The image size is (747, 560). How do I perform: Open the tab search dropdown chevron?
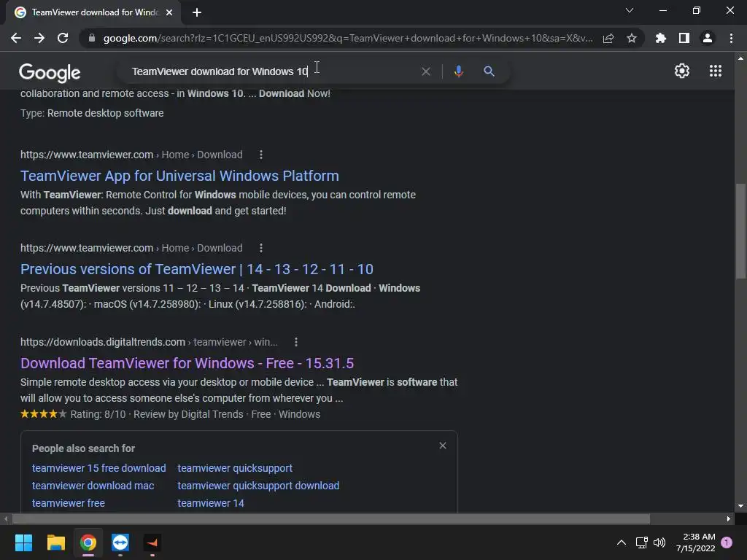pyautogui.click(x=630, y=10)
